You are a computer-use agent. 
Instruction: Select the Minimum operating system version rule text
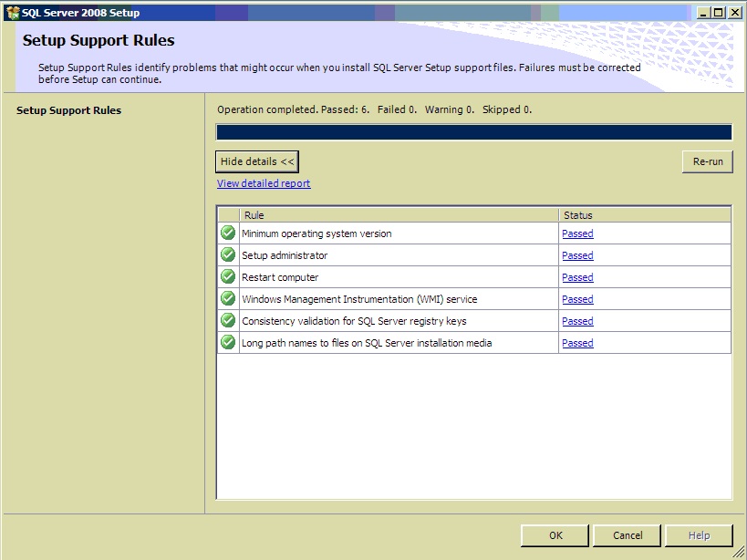coord(316,233)
